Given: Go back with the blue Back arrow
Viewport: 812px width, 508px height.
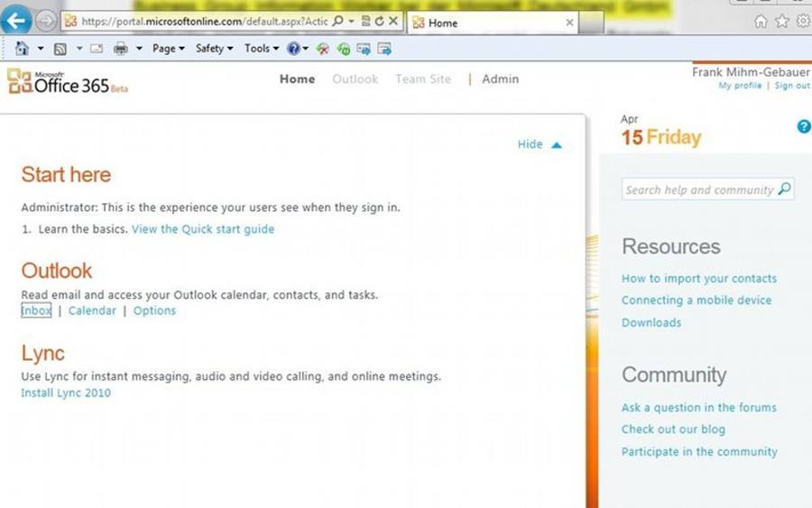Looking at the screenshot, I should (x=16, y=21).
